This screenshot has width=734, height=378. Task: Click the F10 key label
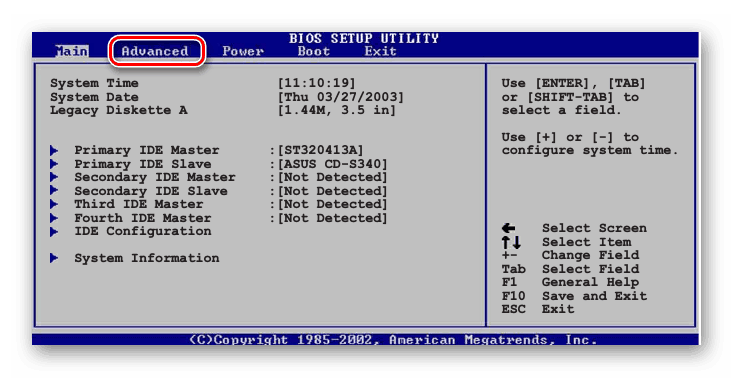(514, 296)
